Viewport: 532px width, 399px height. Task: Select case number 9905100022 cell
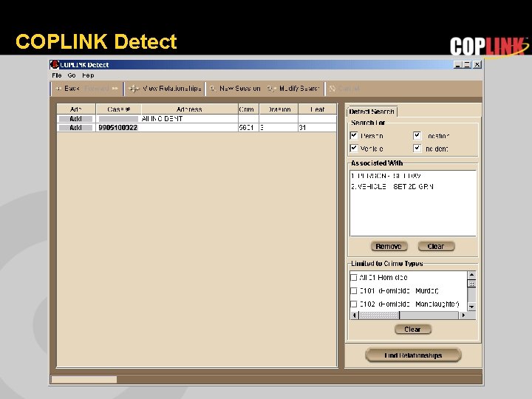pos(118,128)
